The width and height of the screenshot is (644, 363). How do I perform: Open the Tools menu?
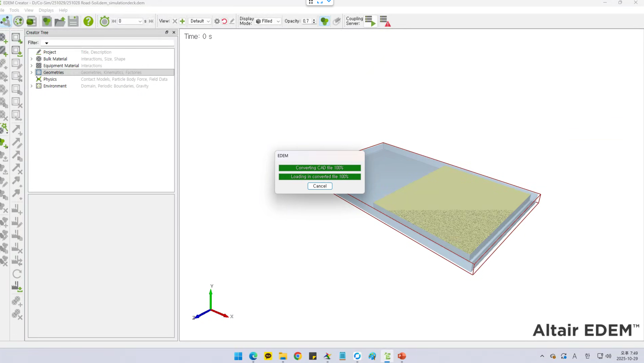[14, 10]
